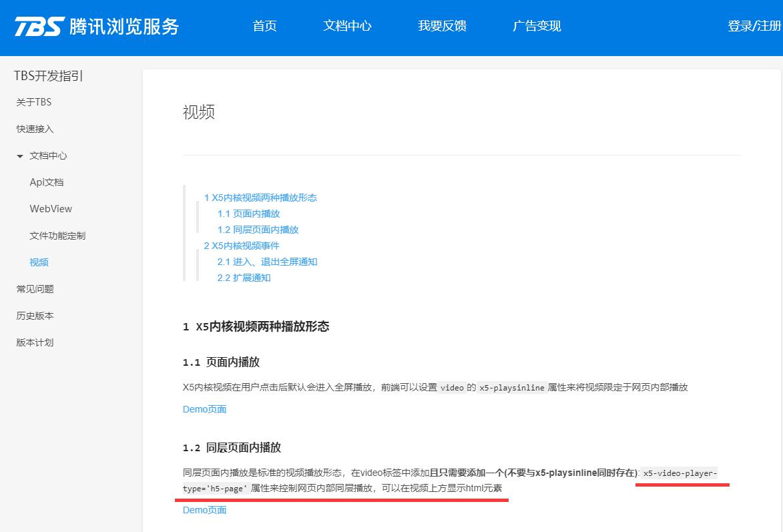Viewport: 783px width, 532px height.
Task: Open the 首页 navigation item
Action: [x=264, y=26]
